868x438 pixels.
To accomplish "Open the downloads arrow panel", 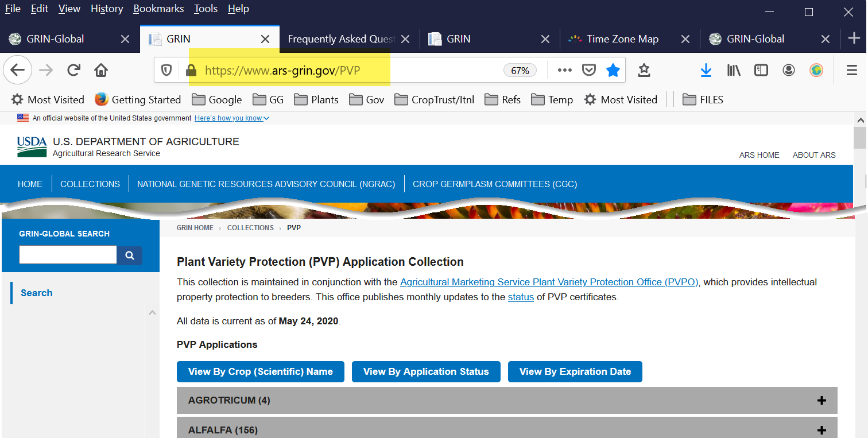I will [706, 70].
